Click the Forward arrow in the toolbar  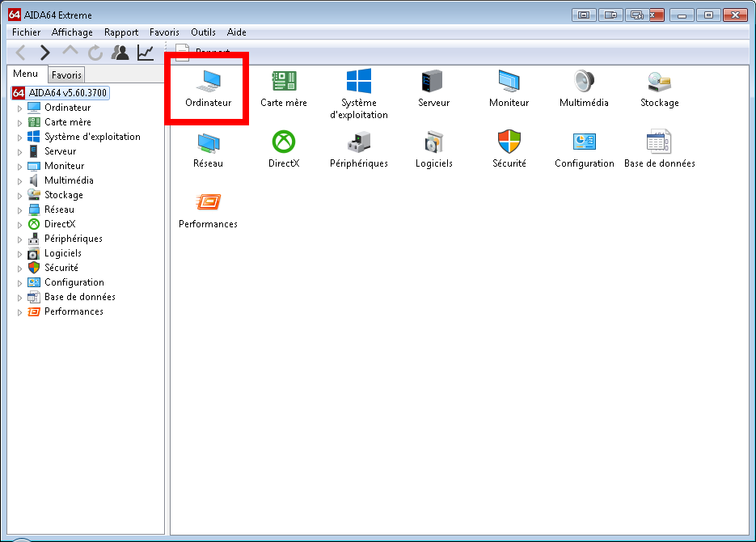pyautogui.click(x=44, y=52)
